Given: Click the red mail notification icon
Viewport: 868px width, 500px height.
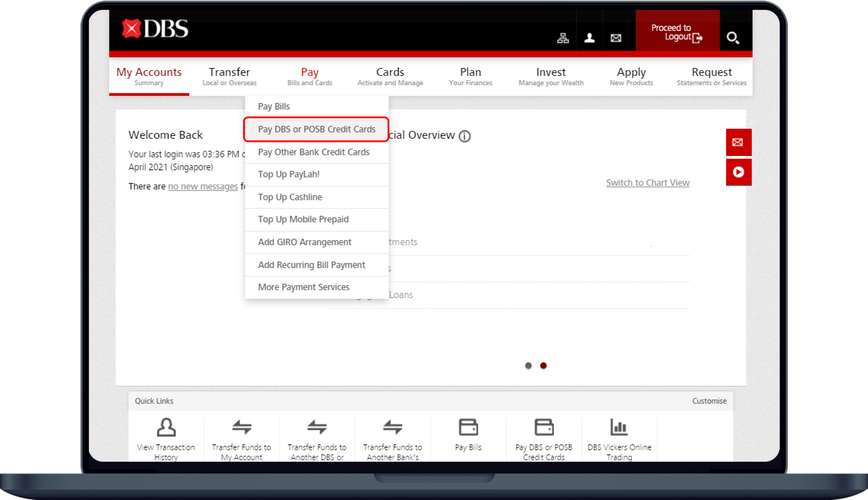Looking at the screenshot, I should (x=737, y=142).
